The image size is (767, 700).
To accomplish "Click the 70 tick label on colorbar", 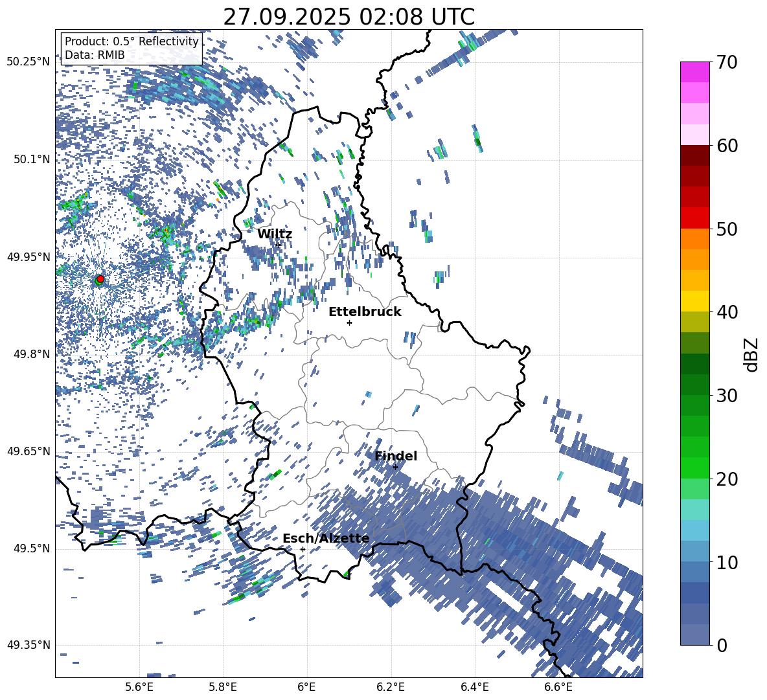I will (727, 63).
